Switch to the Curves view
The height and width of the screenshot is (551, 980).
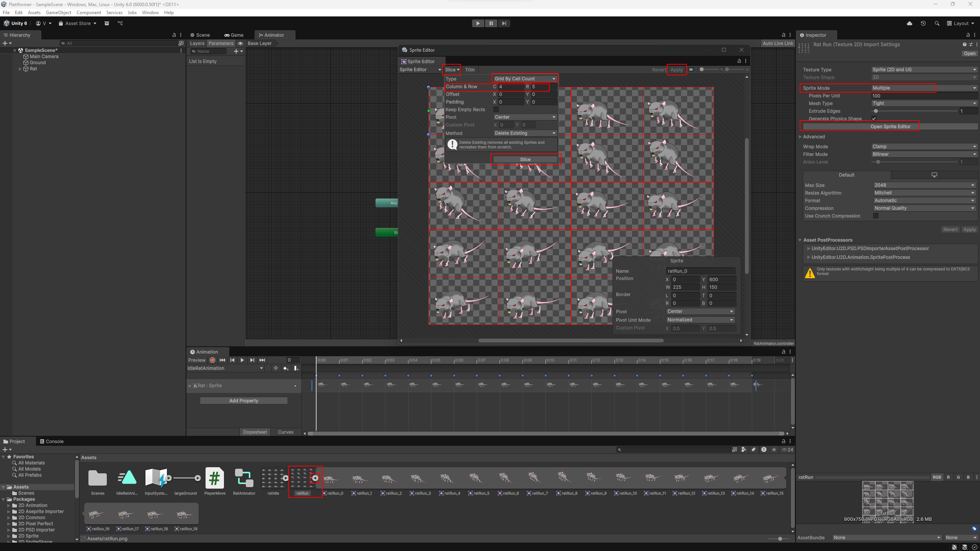click(x=286, y=432)
